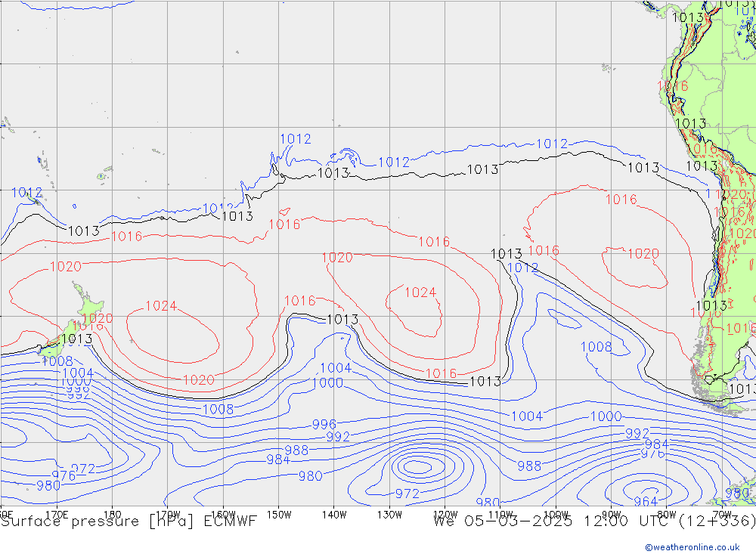This screenshot has width=756, height=554.
Task: Click the 140W longitude label
Action: [x=334, y=515]
